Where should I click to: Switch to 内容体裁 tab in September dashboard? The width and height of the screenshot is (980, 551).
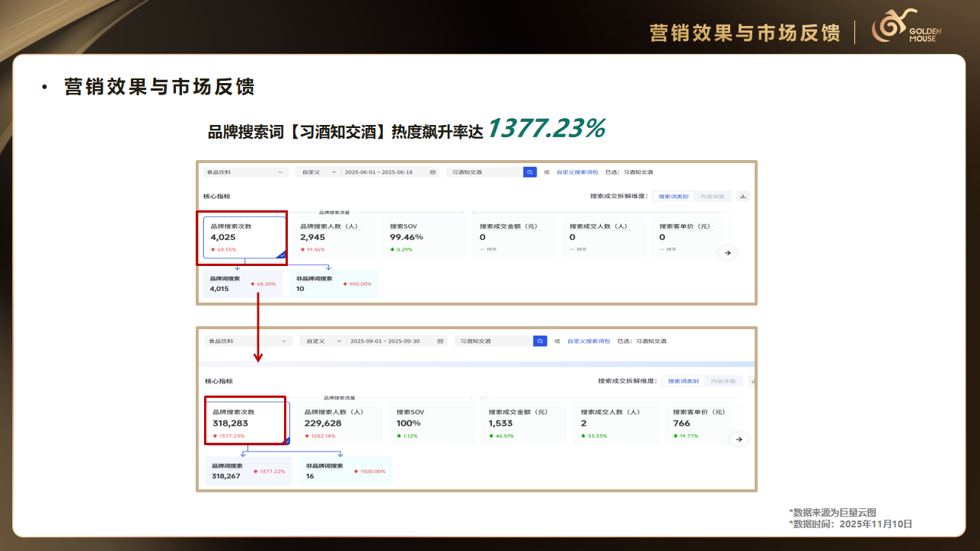click(x=723, y=380)
